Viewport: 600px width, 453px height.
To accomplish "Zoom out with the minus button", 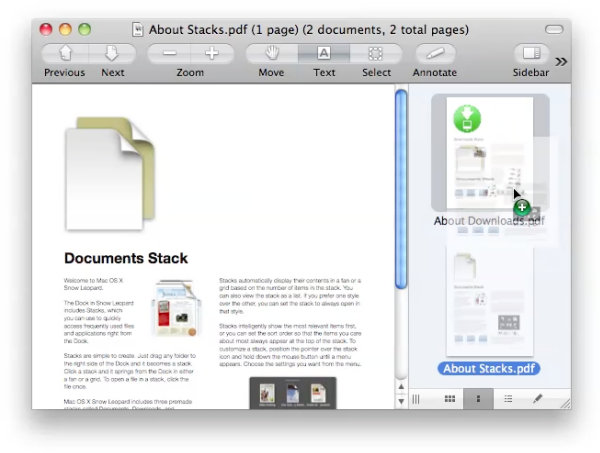I will pos(170,54).
